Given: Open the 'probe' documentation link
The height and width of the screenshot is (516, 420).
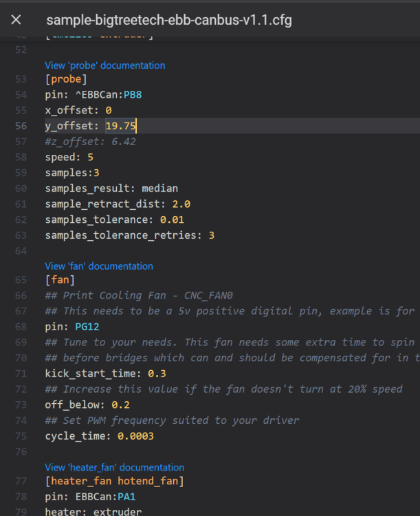Looking at the screenshot, I should [x=105, y=65].
